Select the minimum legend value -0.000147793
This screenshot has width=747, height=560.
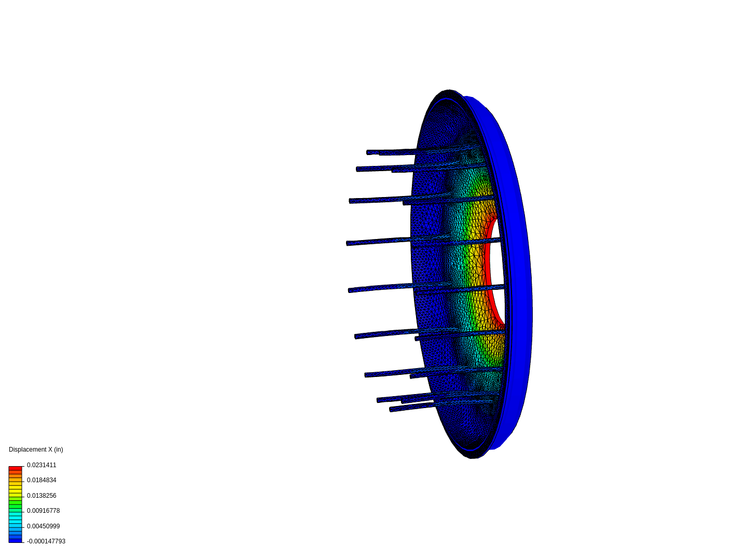click(46, 541)
